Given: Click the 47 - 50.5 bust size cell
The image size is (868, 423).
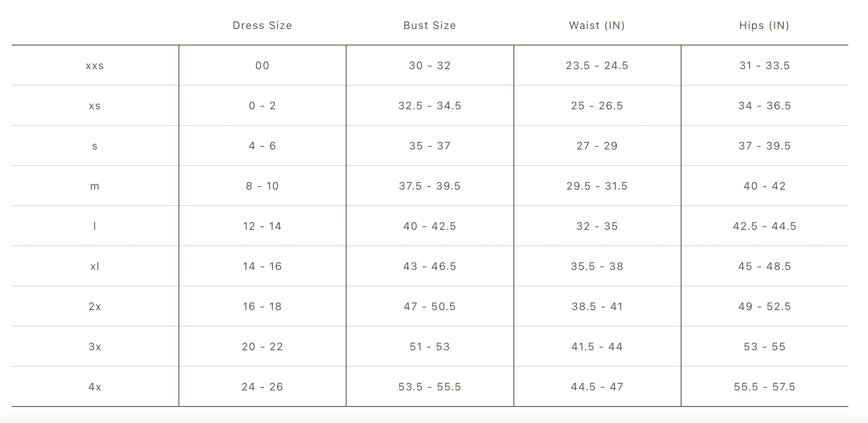Looking at the screenshot, I should [x=430, y=307].
